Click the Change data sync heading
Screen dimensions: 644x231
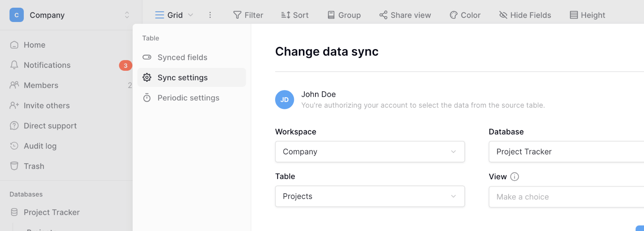[327, 52]
